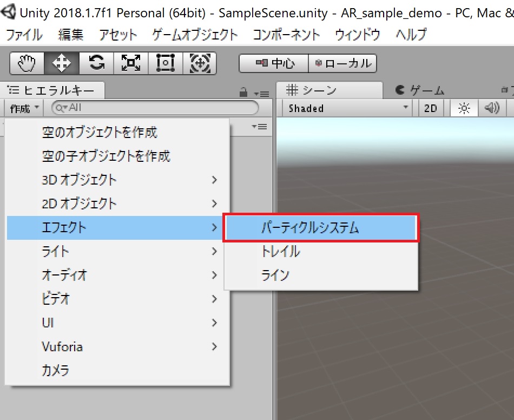
Task: Toggle the 中心 pivot mode
Action: pyautogui.click(x=273, y=63)
